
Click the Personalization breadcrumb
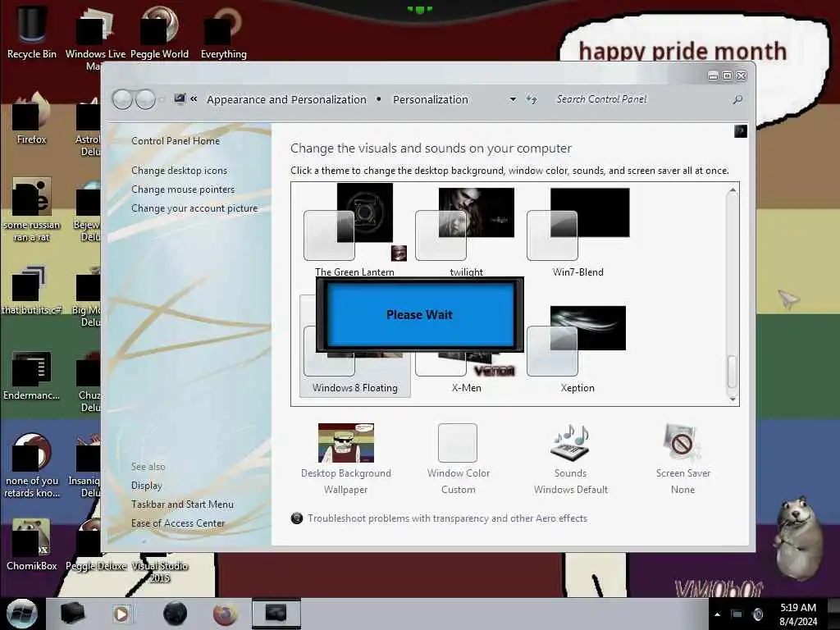coord(431,99)
